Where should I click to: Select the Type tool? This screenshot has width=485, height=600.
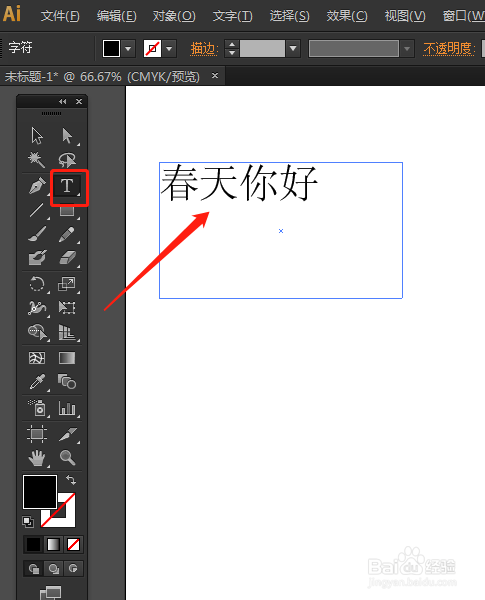67,186
